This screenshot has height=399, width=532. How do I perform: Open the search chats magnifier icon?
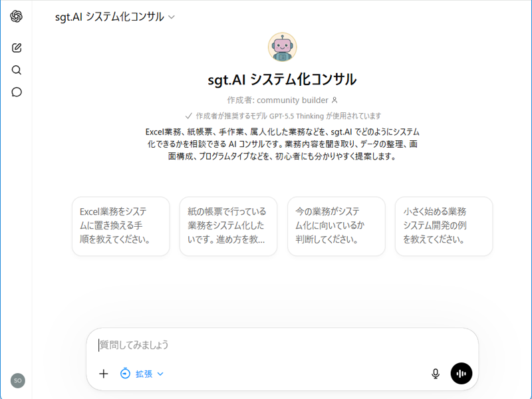[16, 70]
